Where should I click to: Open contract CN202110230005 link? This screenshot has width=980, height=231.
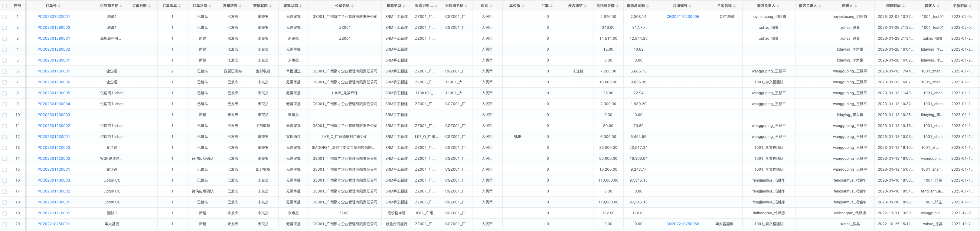point(682,17)
